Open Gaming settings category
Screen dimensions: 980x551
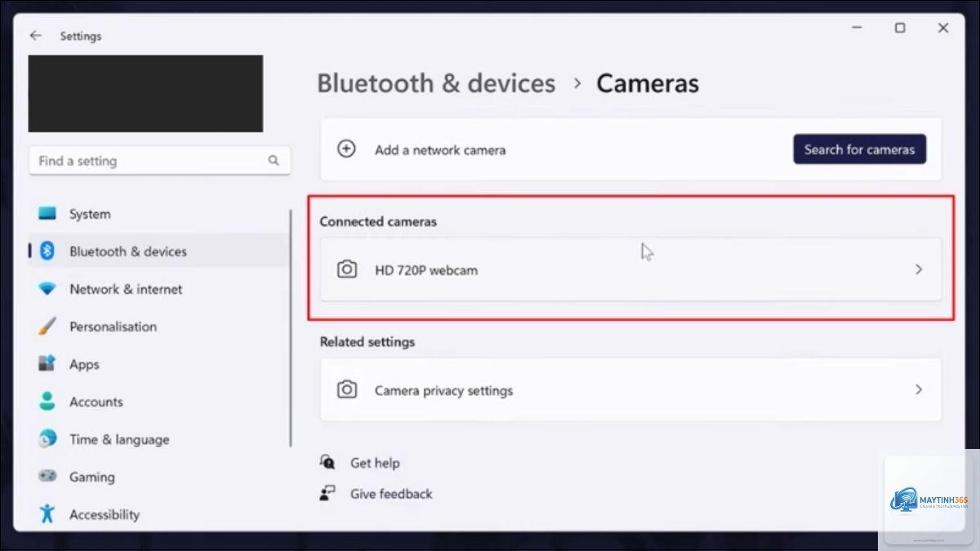158,477
